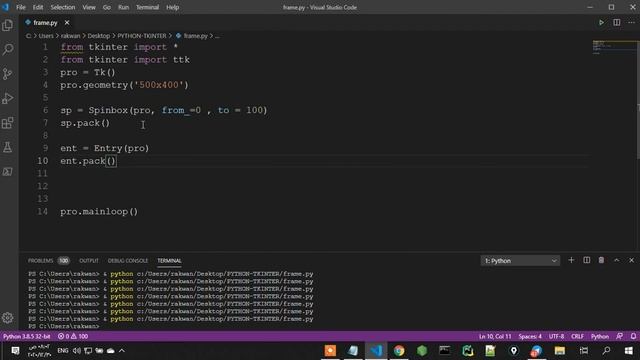The height and width of the screenshot is (360, 640).
Task: Maximize terminal panel with up chevron
Action: (617, 260)
